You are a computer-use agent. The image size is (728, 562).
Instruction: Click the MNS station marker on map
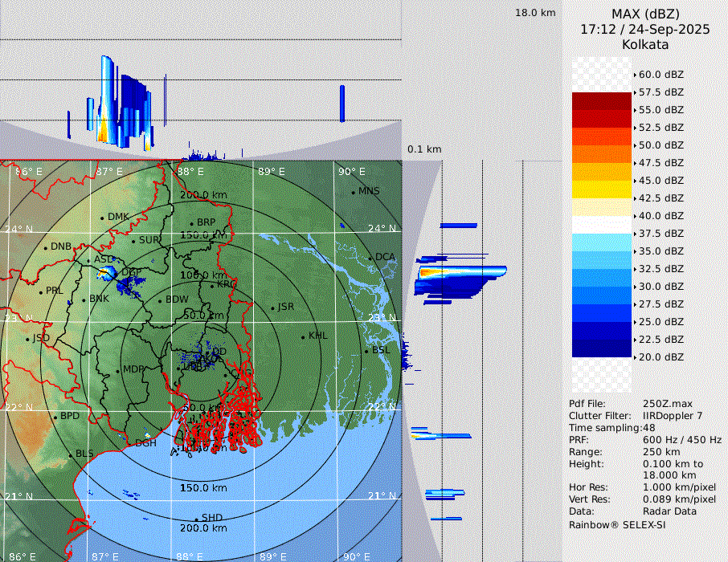[x=353, y=192]
